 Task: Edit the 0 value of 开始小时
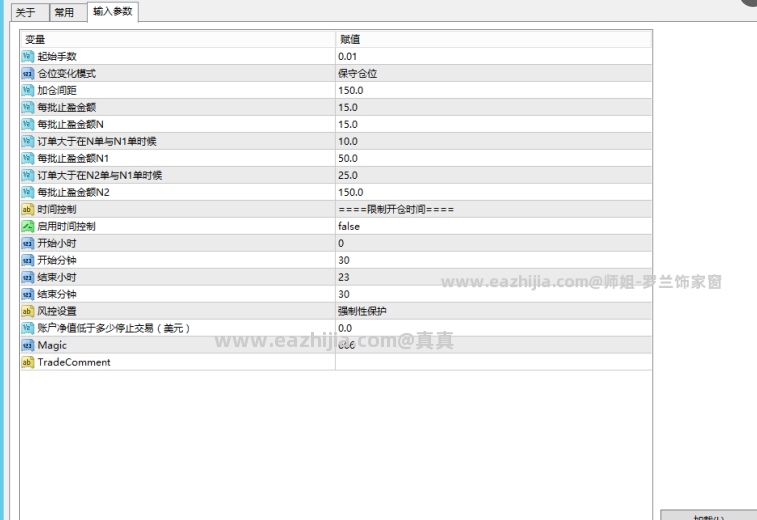click(493, 243)
